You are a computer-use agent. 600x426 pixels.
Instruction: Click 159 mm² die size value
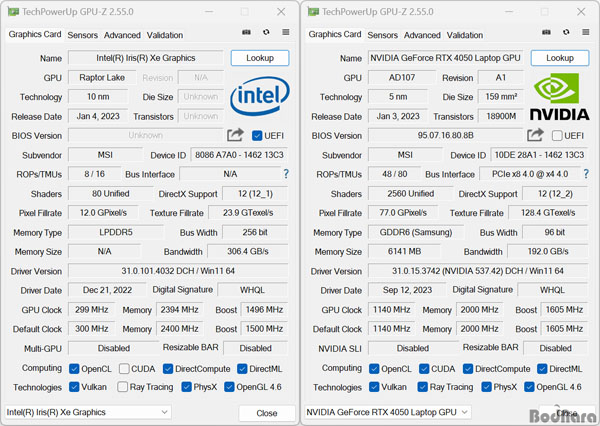(x=501, y=97)
